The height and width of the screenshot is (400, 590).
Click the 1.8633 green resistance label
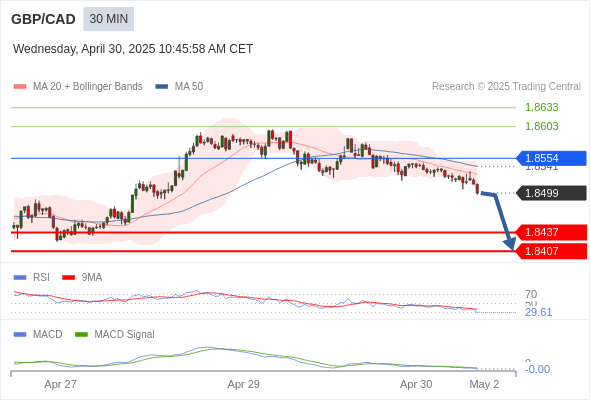click(541, 107)
